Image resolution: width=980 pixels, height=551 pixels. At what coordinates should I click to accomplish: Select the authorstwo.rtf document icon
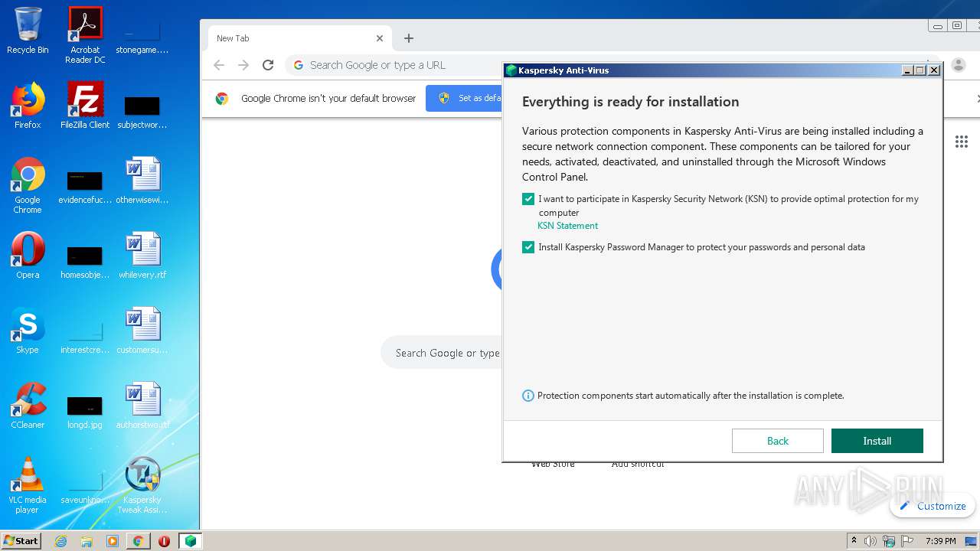point(142,406)
